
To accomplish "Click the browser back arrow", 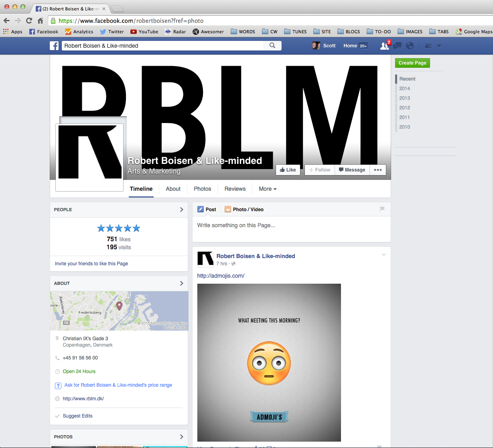I will 6,21.
